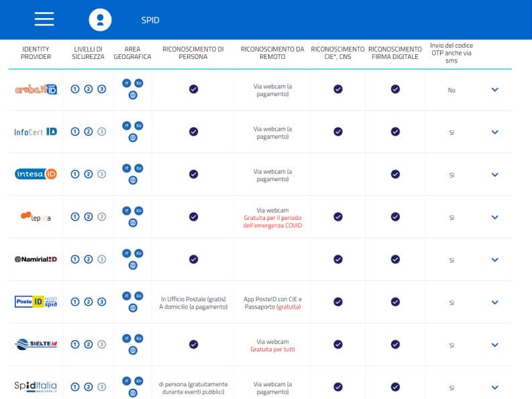Expand the Sielte row details chevron
The height and width of the screenshot is (399, 532).
click(495, 345)
